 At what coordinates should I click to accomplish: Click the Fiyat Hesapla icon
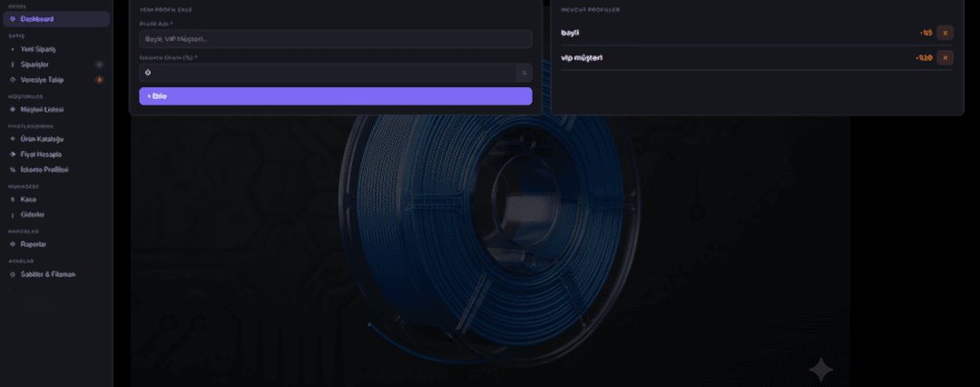pos(13,154)
